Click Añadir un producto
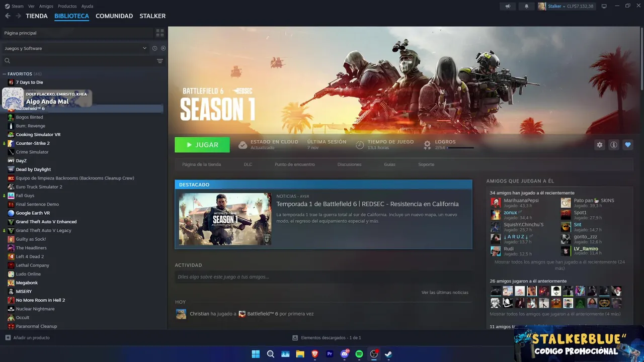 pyautogui.click(x=31, y=338)
